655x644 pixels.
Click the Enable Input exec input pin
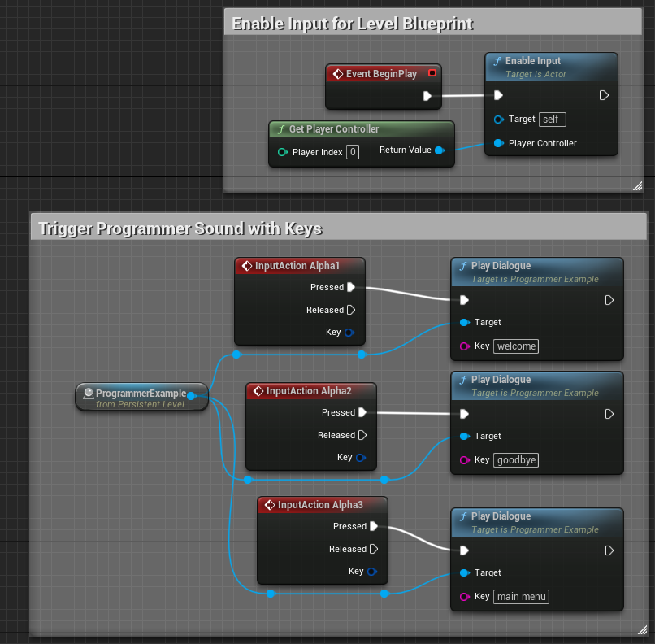[x=499, y=95]
